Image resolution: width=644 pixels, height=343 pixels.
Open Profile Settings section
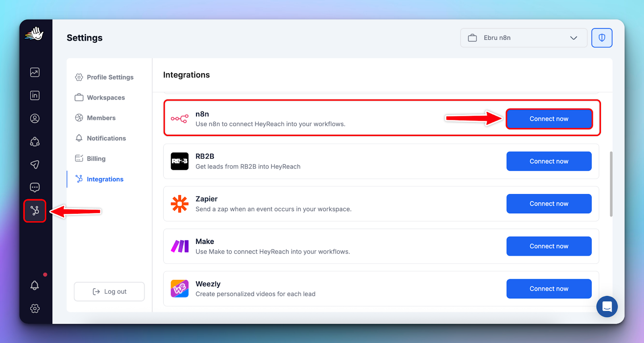pos(104,77)
